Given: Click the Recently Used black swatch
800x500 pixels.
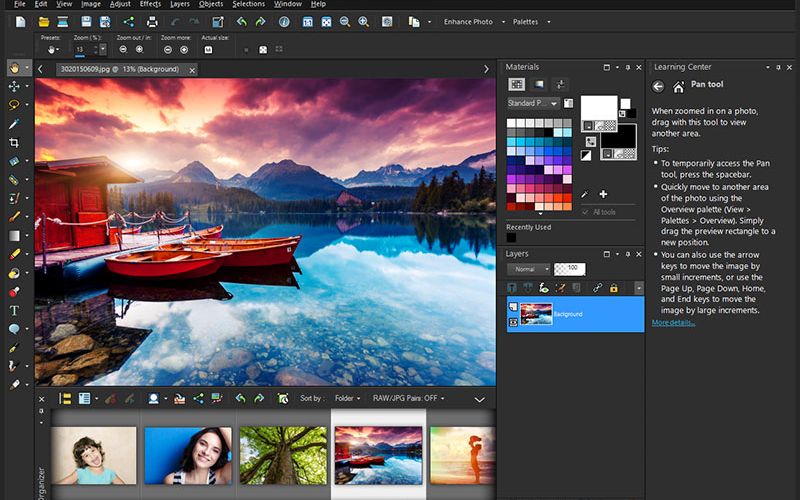Looking at the screenshot, I should pyautogui.click(x=511, y=238).
